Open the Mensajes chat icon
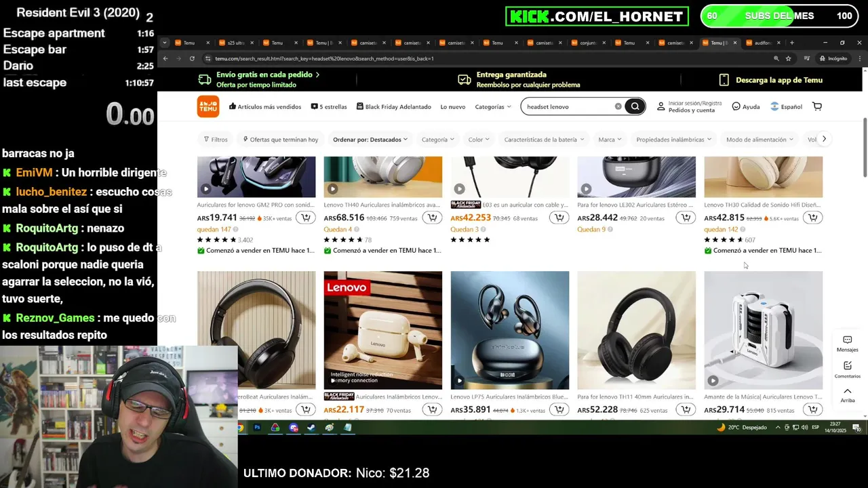 tap(848, 344)
